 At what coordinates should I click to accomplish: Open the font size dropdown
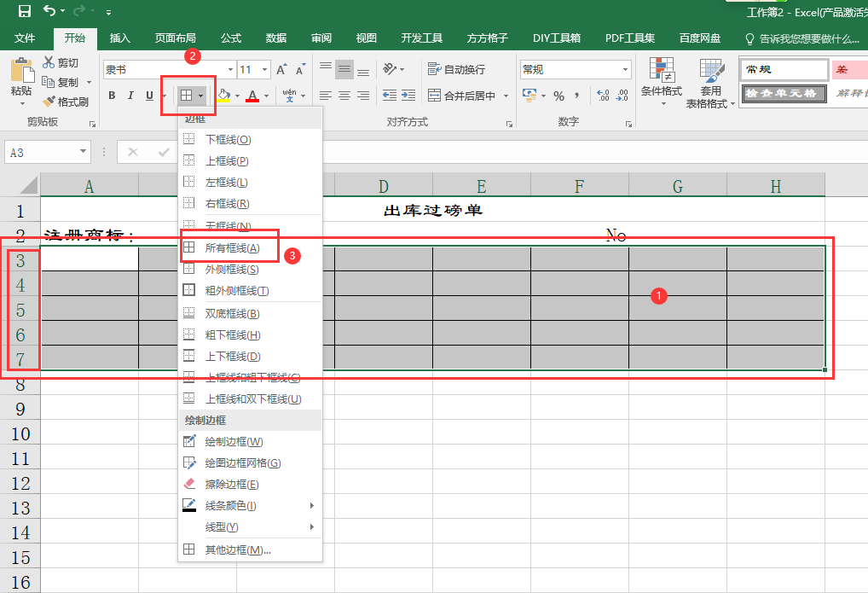[265, 70]
